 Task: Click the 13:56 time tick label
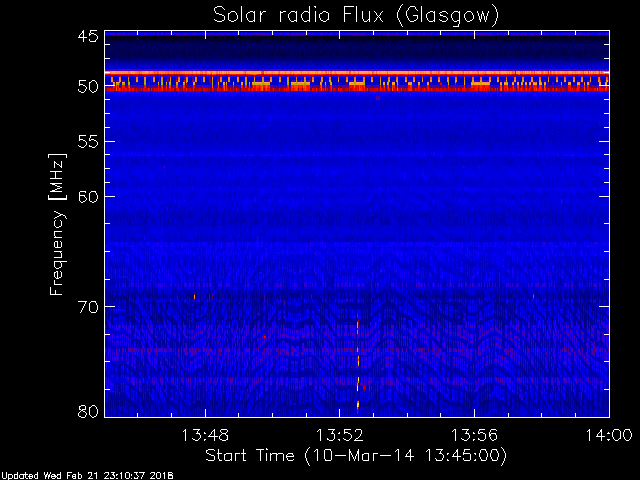pyautogui.click(x=474, y=435)
